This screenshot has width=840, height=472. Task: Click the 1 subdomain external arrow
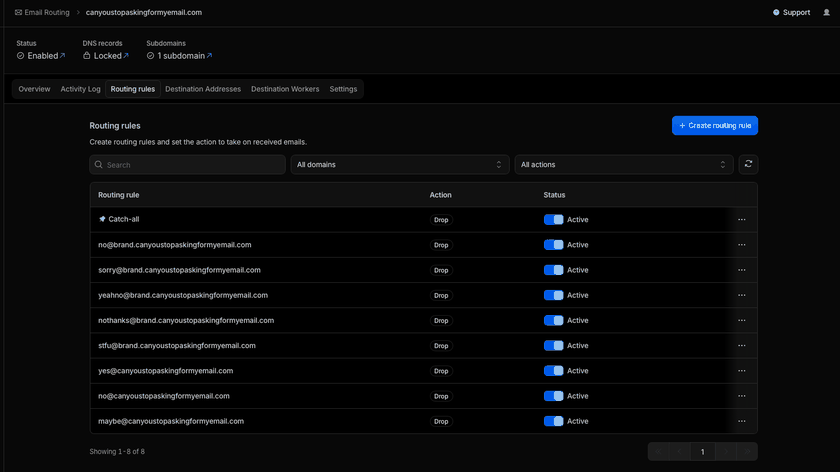click(x=209, y=56)
